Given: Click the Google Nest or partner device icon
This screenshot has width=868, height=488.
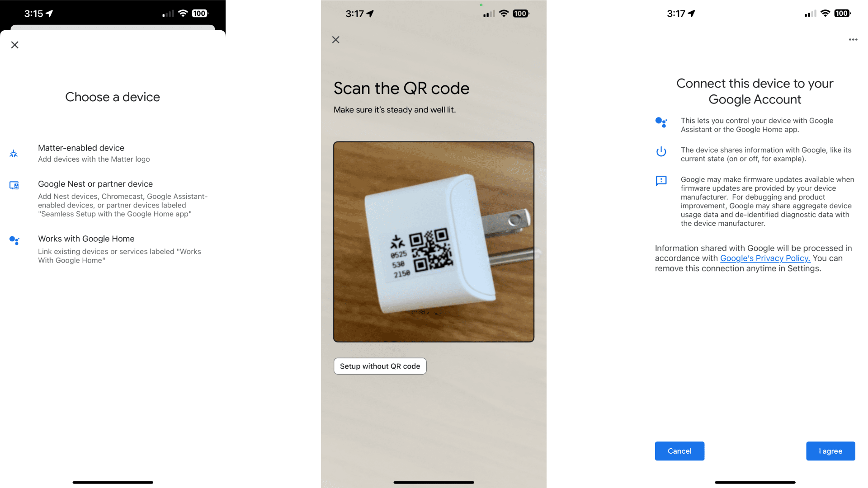Looking at the screenshot, I should (x=14, y=185).
